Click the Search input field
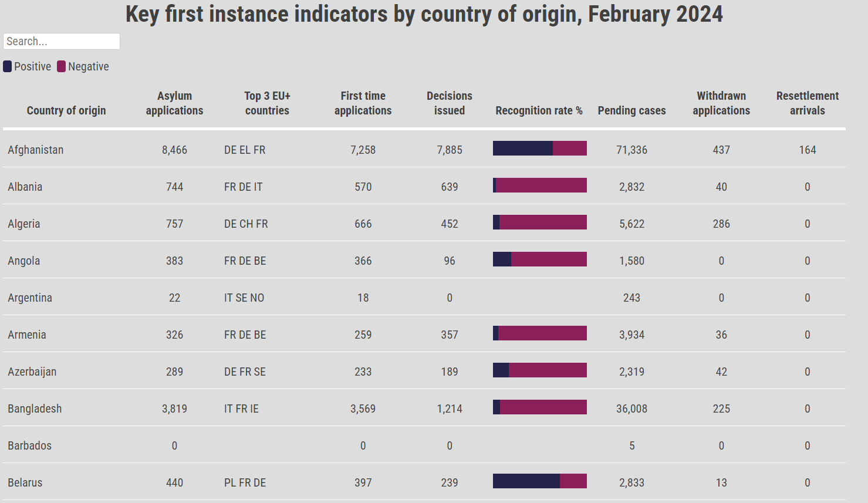This screenshot has height=503, width=868. pos(62,42)
